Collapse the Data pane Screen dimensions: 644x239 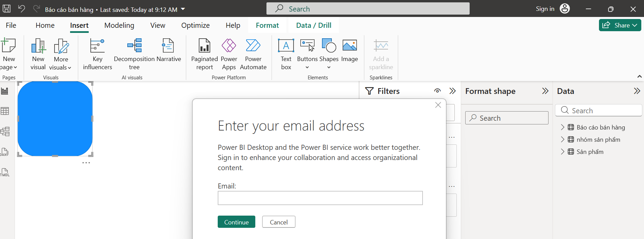[x=637, y=91]
